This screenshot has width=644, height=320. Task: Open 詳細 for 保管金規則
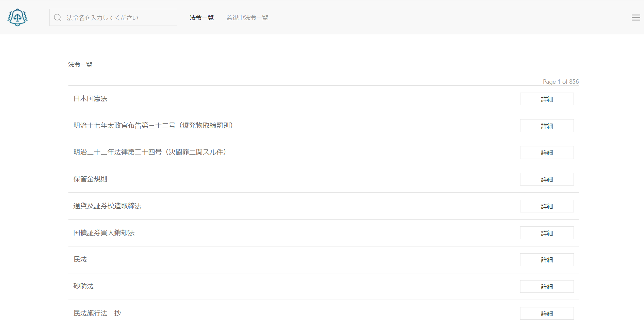(x=547, y=179)
